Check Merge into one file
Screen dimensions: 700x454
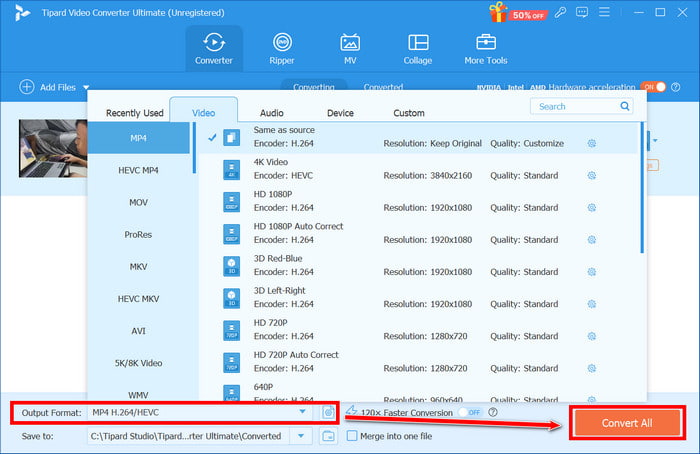coord(352,436)
